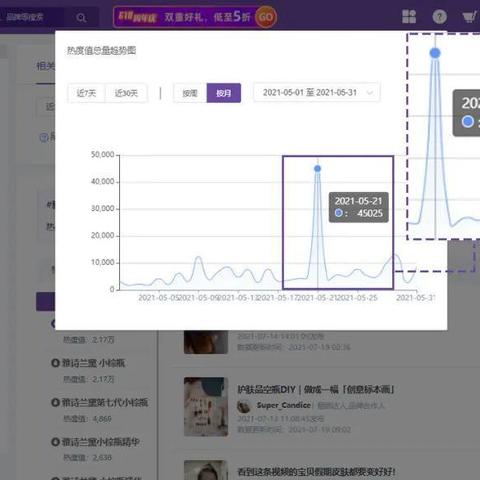
Task: Open the Super_Candice author profile
Action: pyautogui.click(x=284, y=405)
